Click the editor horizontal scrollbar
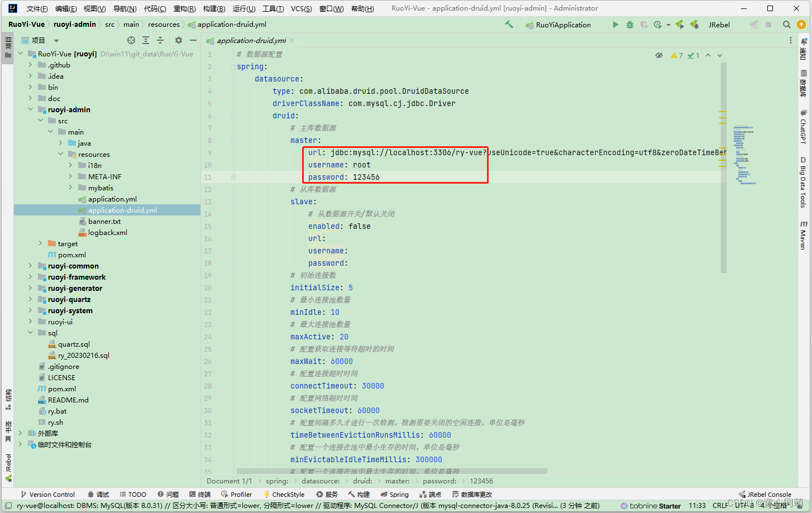Screen dimensions: 812x513 [391, 471]
